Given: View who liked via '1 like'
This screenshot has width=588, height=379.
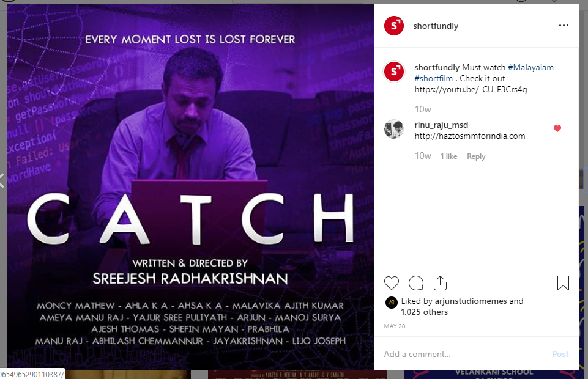Looking at the screenshot, I should tap(449, 156).
